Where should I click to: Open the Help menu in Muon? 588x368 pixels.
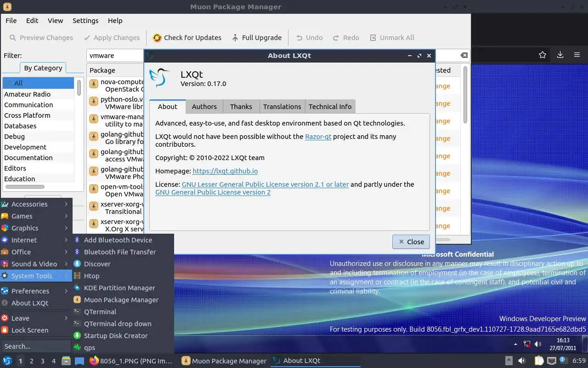(115, 20)
